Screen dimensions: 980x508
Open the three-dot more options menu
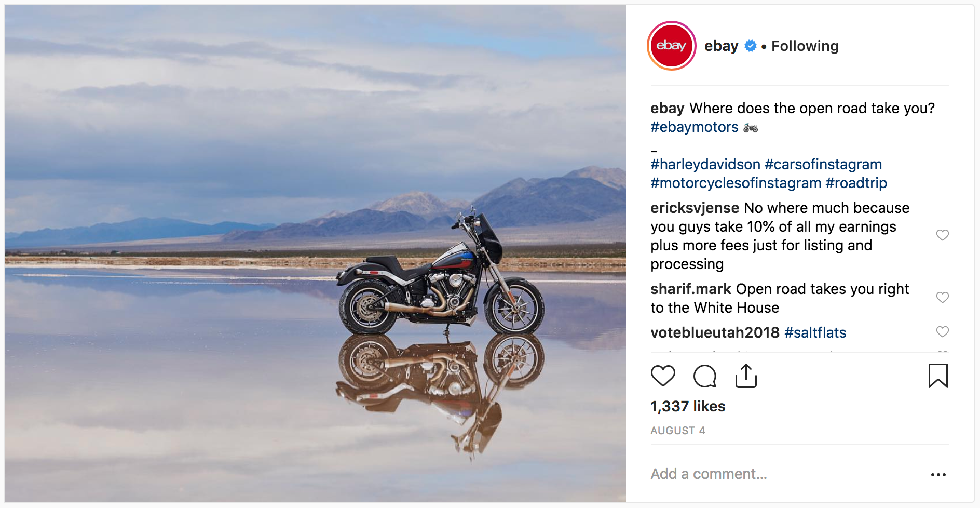pyautogui.click(x=938, y=475)
